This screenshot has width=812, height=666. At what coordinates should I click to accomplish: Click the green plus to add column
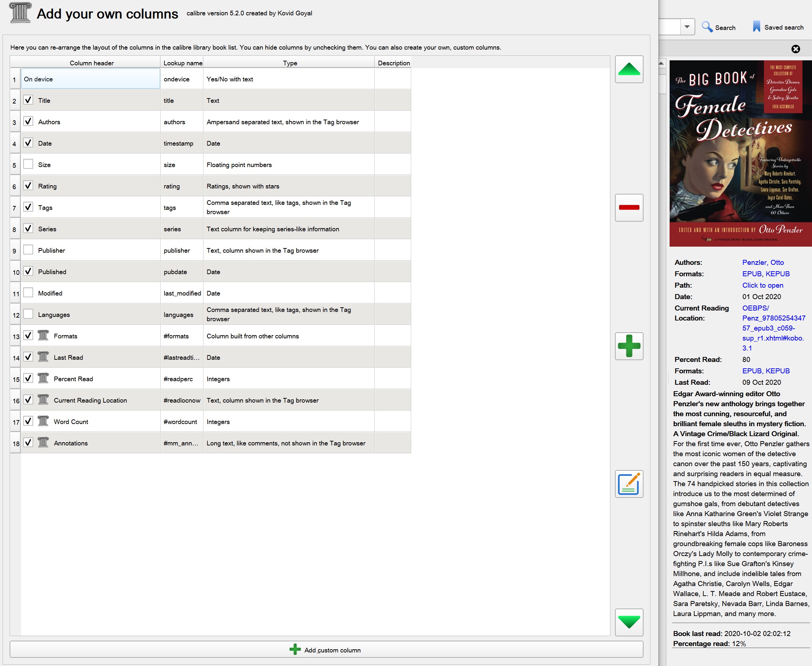(629, 346)
